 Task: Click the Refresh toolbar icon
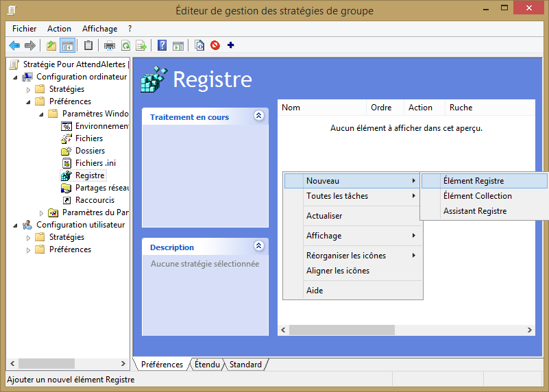pos(125,46)
